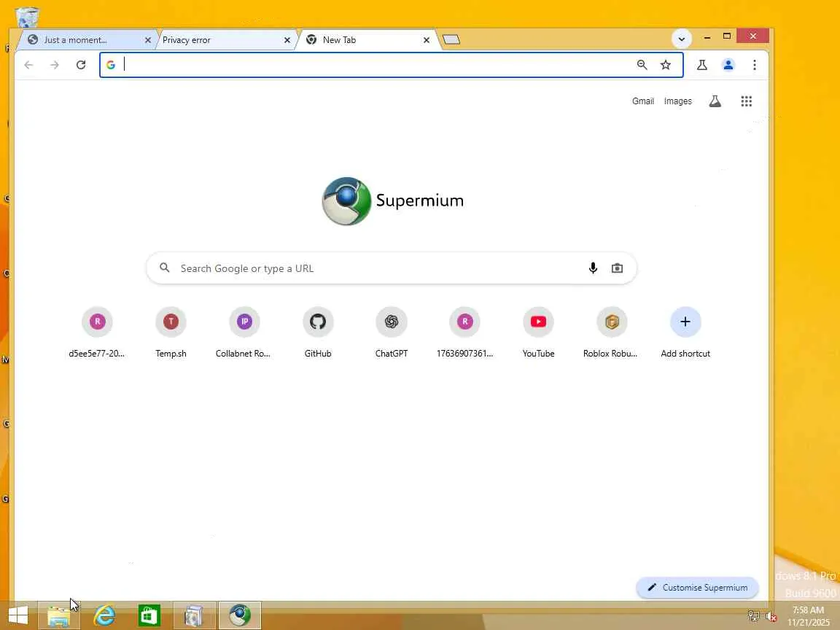Open the tab search dropdown chevron
This screenshot has width=840, height=630.
[682, 39]
